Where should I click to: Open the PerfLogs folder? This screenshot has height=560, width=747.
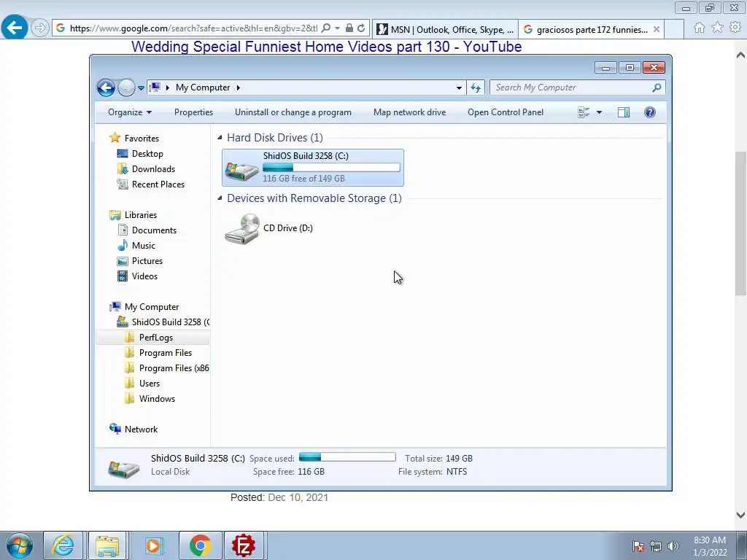156,338
